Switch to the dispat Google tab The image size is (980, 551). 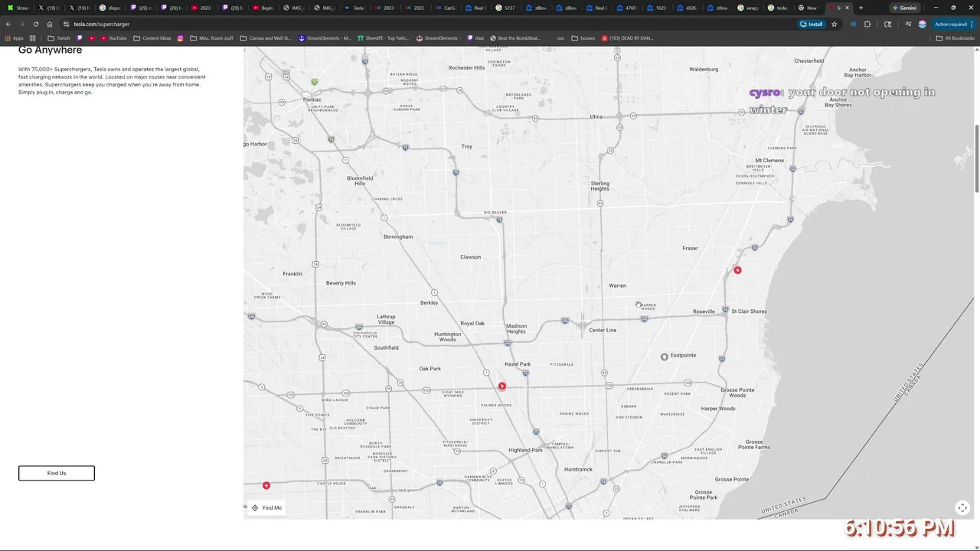point(111,8)
